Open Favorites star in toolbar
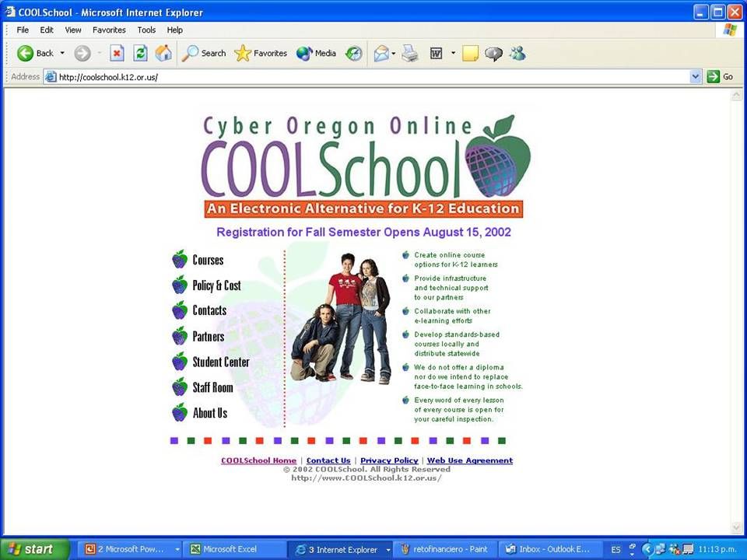The image size is (747, 560). (261, 54)
